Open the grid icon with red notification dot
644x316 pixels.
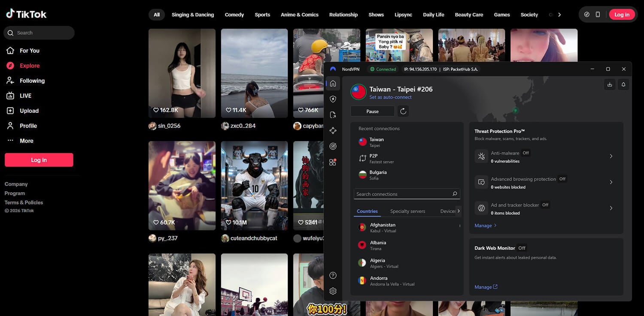[333, 162]
